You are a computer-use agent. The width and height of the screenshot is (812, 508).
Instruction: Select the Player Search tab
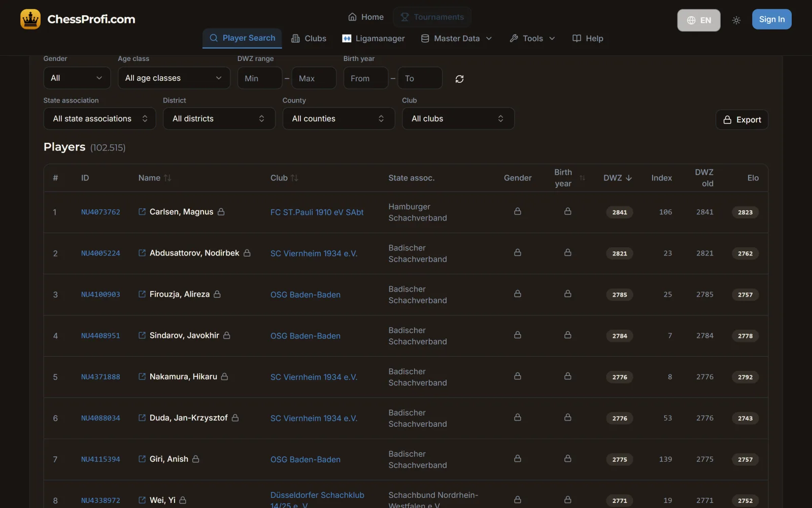tap(242, 38)
